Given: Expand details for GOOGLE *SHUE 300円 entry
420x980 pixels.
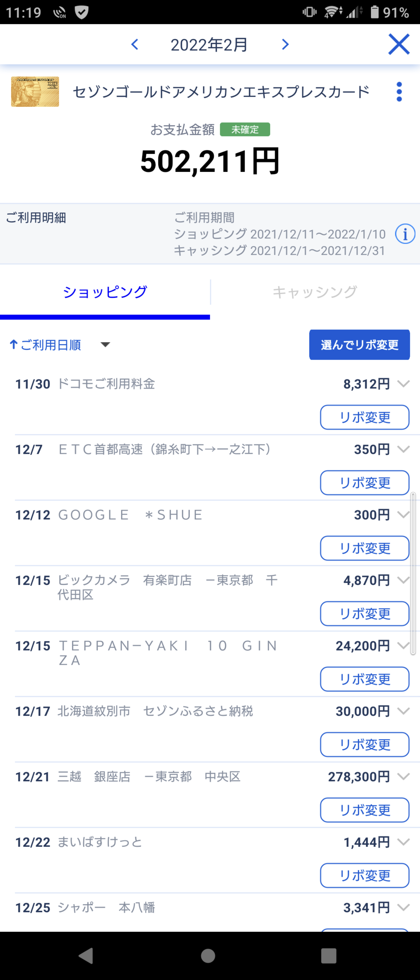Looking at the screenshot, I should click(403, 514).
